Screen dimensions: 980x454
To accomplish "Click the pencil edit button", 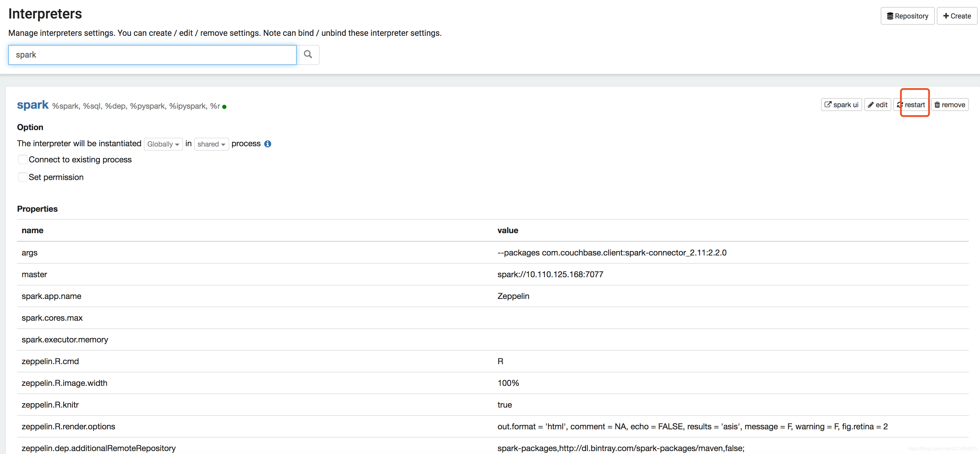I will point(877,105).
